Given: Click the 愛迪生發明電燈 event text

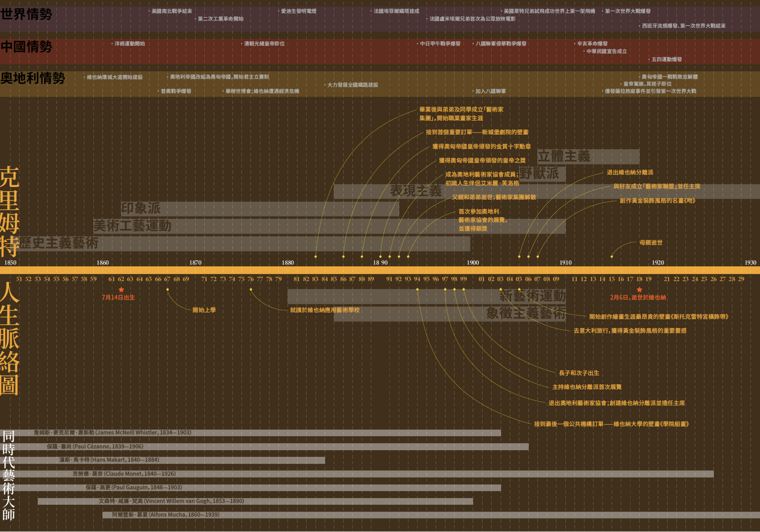Looking at the screenshot, I should [298, 11].
